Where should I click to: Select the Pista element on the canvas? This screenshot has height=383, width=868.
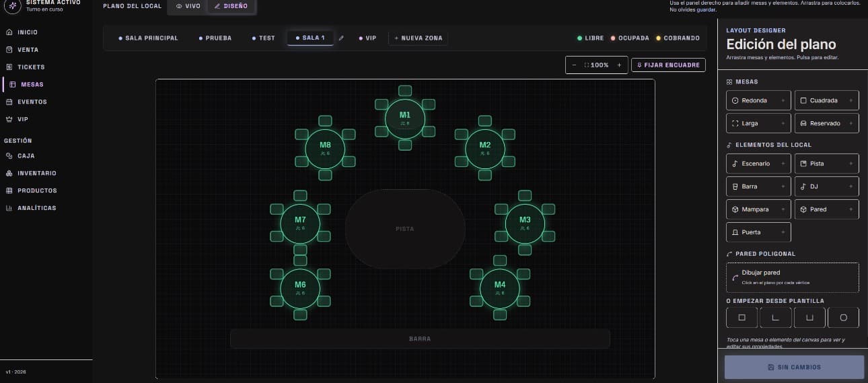coord(405,229)
